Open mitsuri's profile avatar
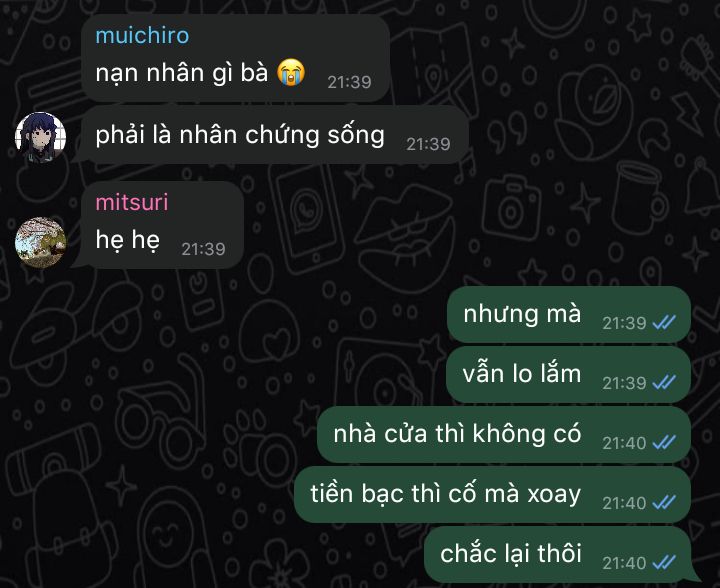The height and width of the screenshot is (588, 720). [x=41, y=242]
